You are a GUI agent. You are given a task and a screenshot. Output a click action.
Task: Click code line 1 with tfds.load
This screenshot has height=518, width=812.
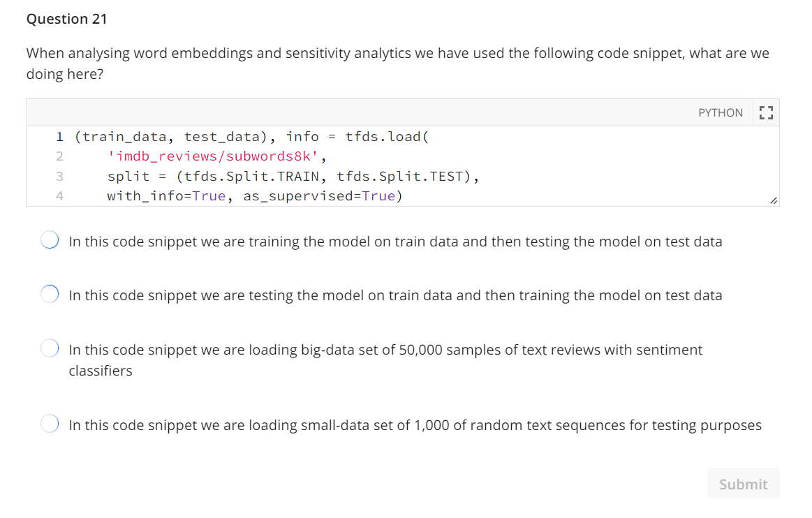click(x=251, y=137)
